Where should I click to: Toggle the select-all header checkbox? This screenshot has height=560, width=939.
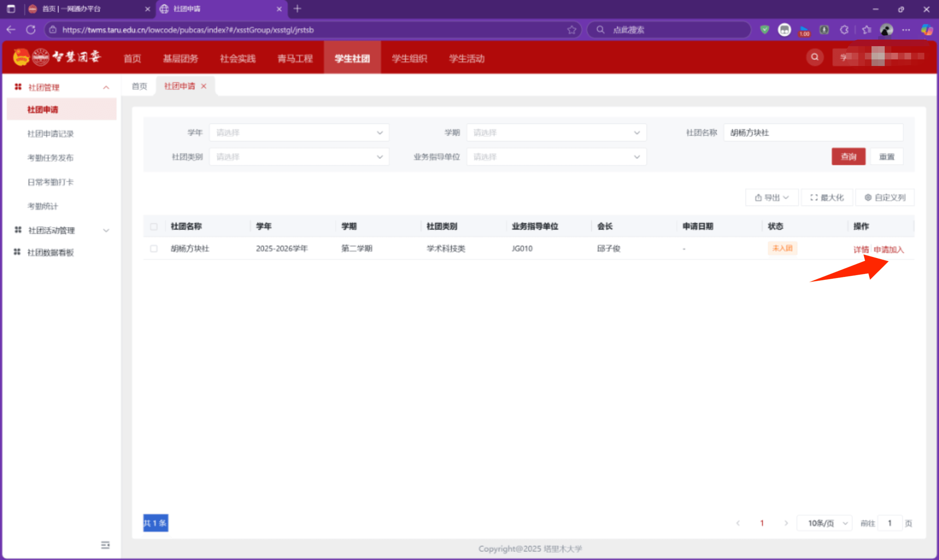tap(154, 227)
